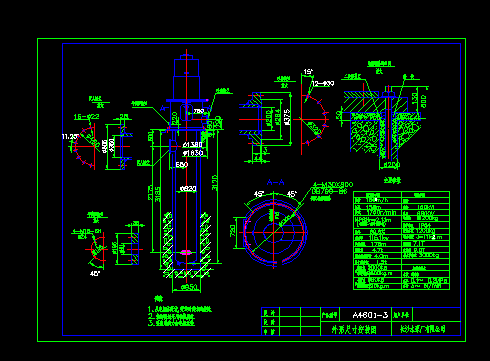
Task: Click the blue A-A section view label
Action: point(276,182)
